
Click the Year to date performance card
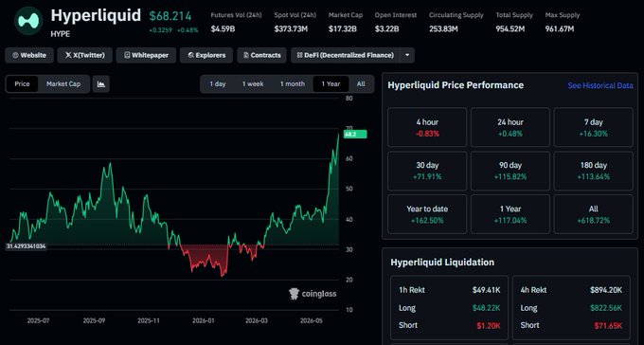tap(427, 214)
